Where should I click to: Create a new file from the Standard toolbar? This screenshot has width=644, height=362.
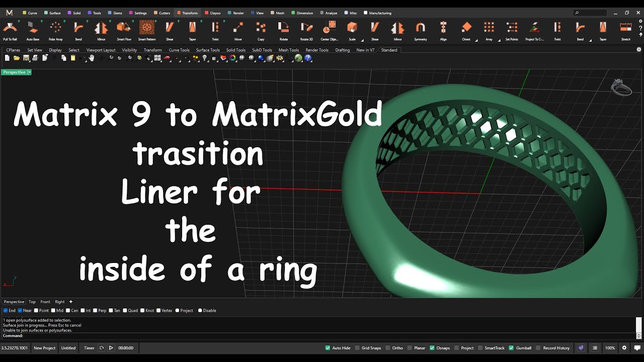pos(7,58)
